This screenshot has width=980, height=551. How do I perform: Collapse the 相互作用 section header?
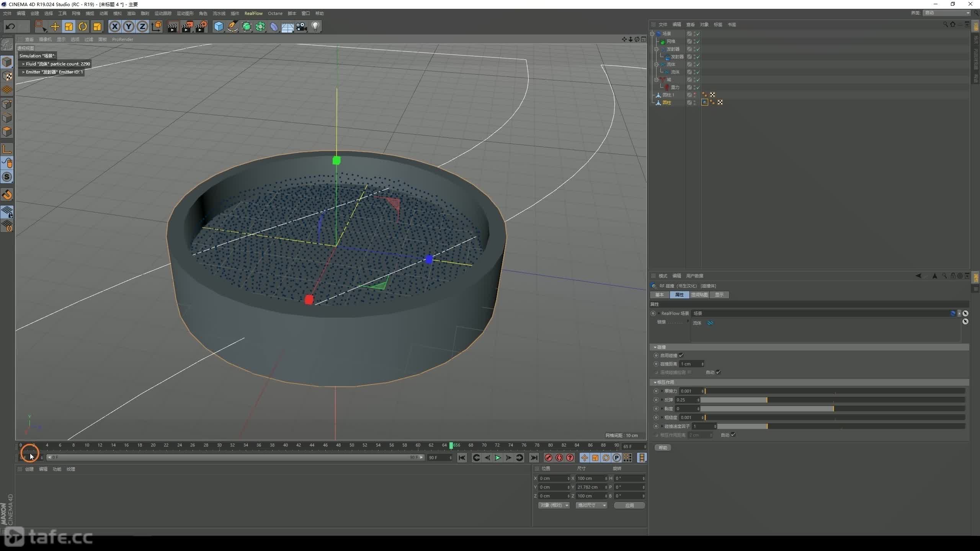[809, 382]
